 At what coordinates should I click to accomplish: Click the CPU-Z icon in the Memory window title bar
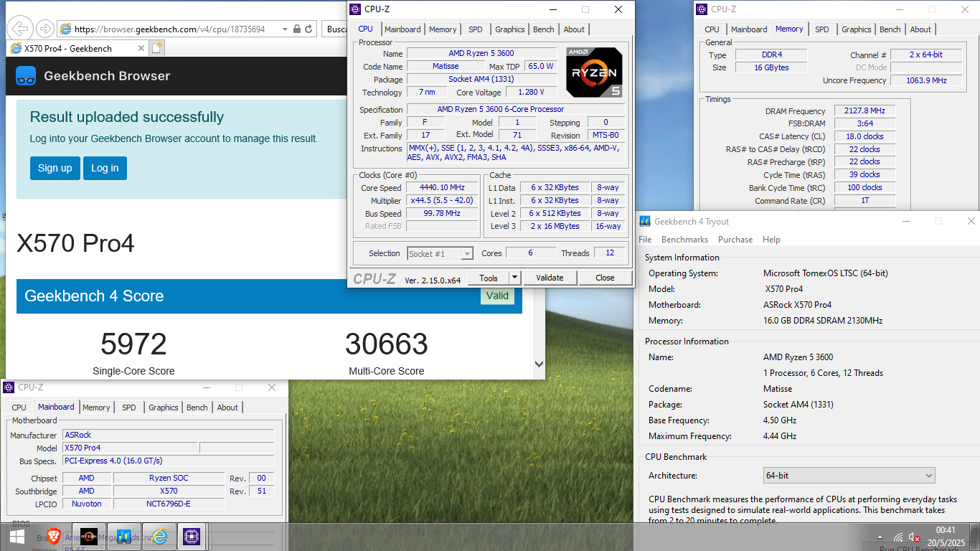[702, 9]
